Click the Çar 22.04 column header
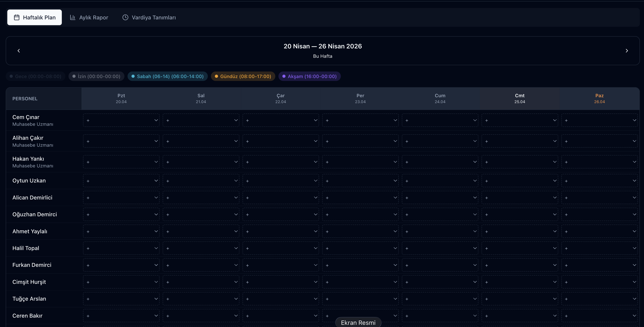The width and height of the screenshot is (644, 327). [281, 99]
